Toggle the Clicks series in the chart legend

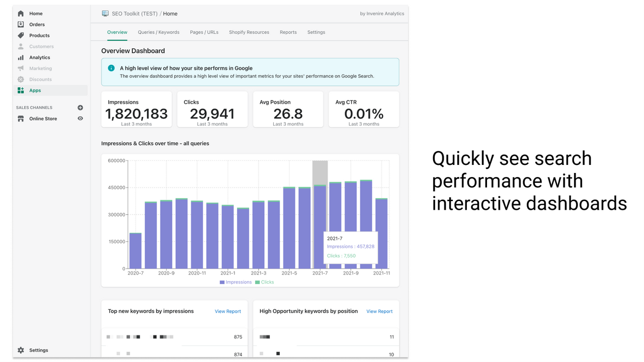[264, 282]
